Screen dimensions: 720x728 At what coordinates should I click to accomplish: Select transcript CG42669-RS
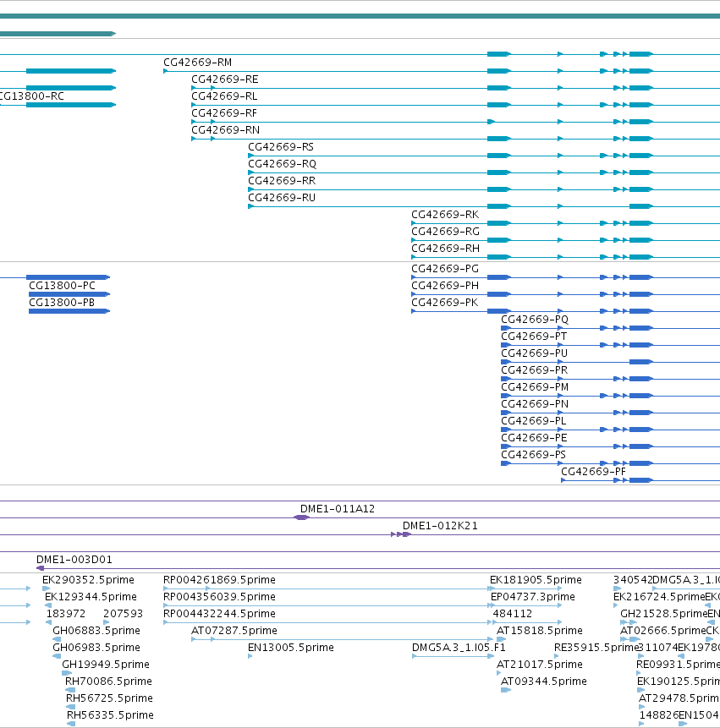[281, 147]
